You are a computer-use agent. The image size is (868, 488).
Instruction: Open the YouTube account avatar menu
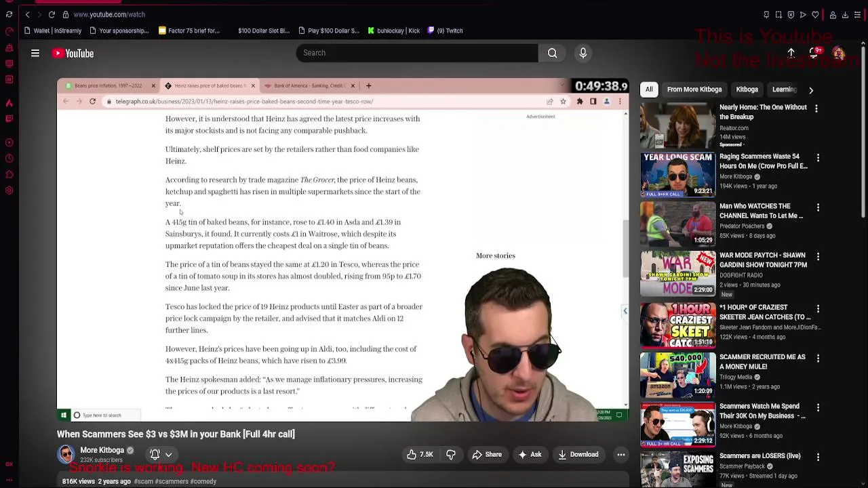click(x=839, y=54)
